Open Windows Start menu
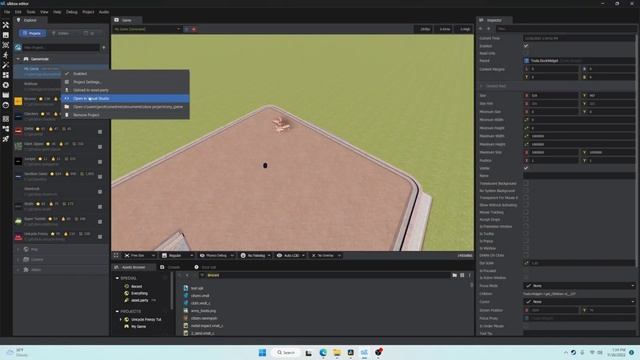640x360 pixels. pyautogui.click(x=262, y=352)
